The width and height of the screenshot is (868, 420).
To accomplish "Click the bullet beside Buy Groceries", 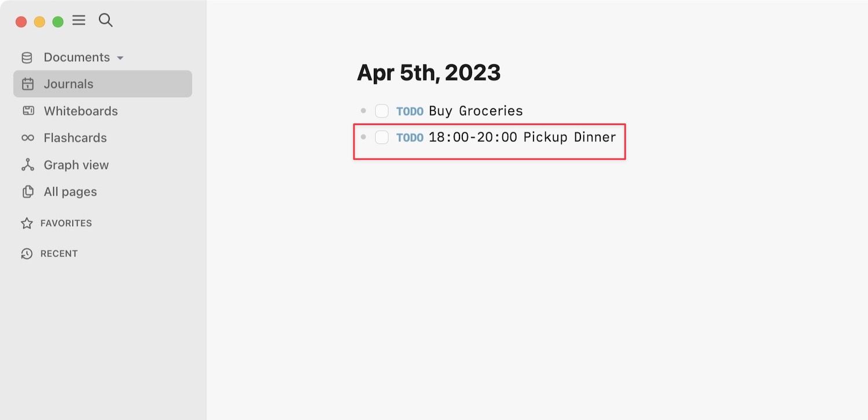I will pyautogui.click(x=363, y=110).
